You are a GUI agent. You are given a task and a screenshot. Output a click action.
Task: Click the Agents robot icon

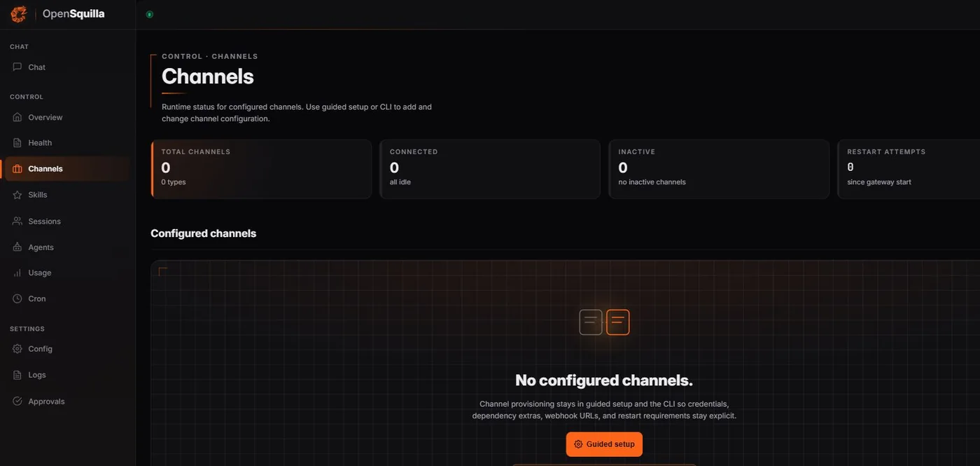(17, 247)
